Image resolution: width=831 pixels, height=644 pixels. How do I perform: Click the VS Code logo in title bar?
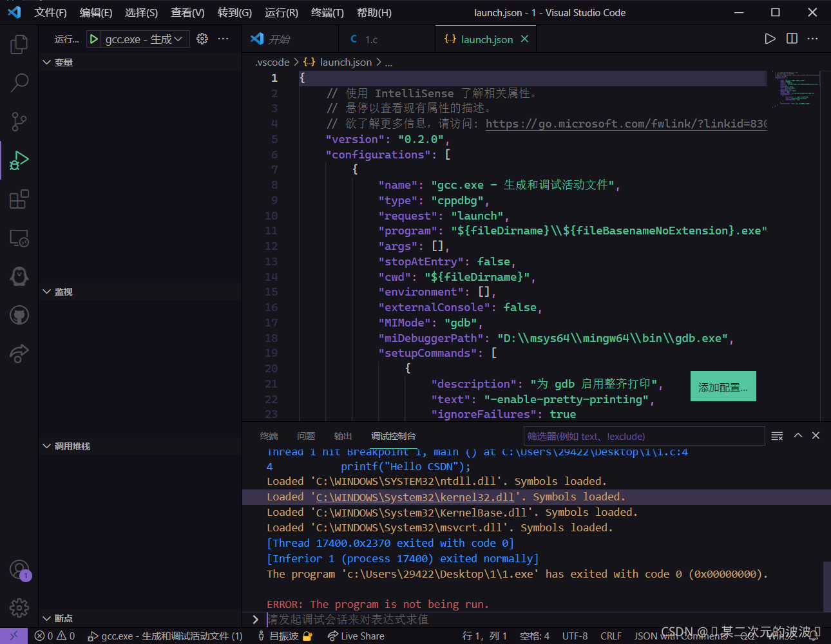(x=14, y=12)
